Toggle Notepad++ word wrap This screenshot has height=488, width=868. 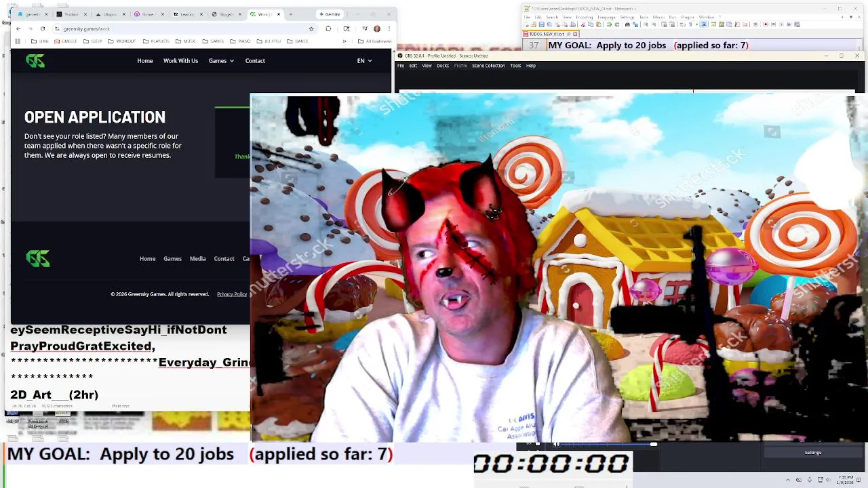pyautogui.click(x=682, y=24)
